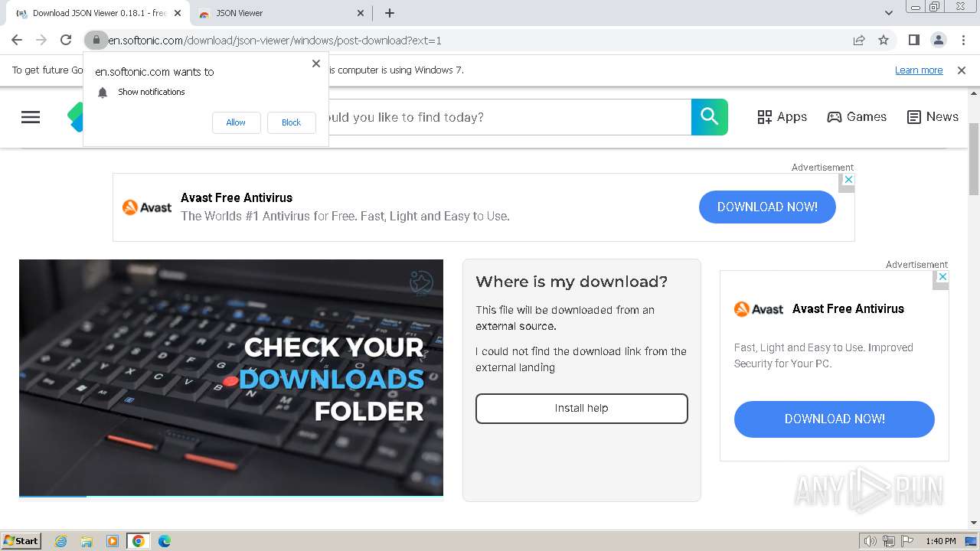980x551 pixels.
Task: Open the Apps section
Action: tap(782, 117)
